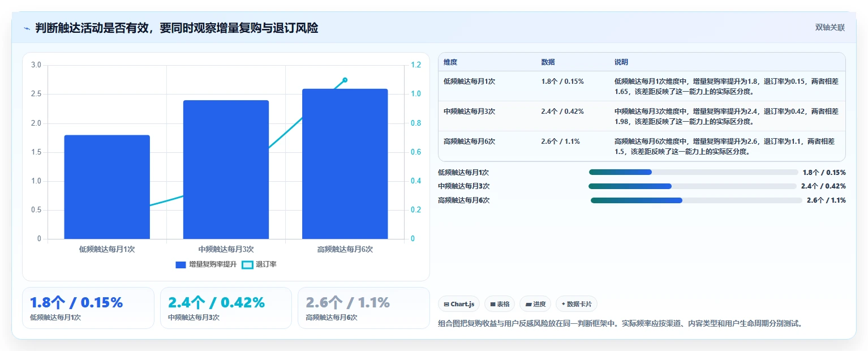This screenshot has width=868, height=351.
Task: Click the 双轴关联 label
Action: (x=830, y=28)
